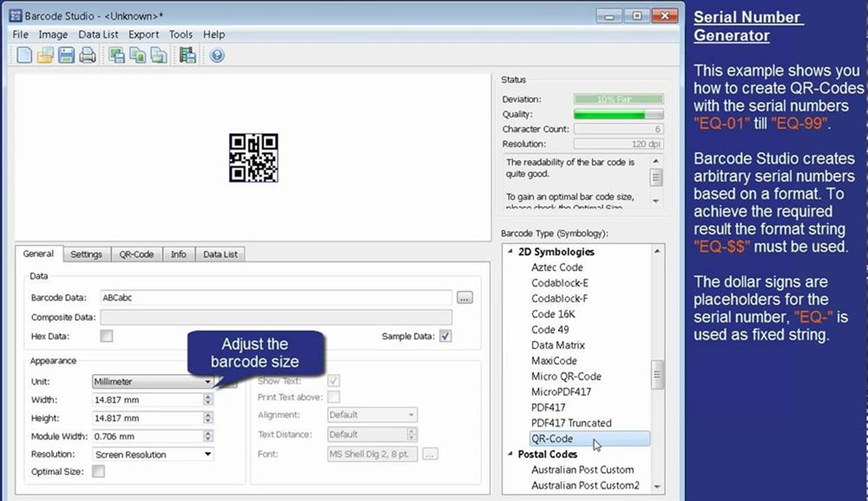Image resolution: width=868 pixels, height=501 pixels.
Task: Decrease Module Width with the down arrow
Action: [x=208, y=439]
